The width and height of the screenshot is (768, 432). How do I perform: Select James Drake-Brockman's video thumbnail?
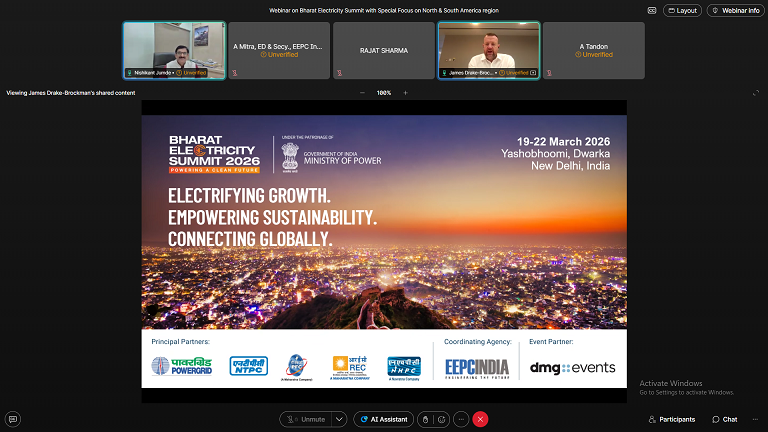[x=489, y=50]
